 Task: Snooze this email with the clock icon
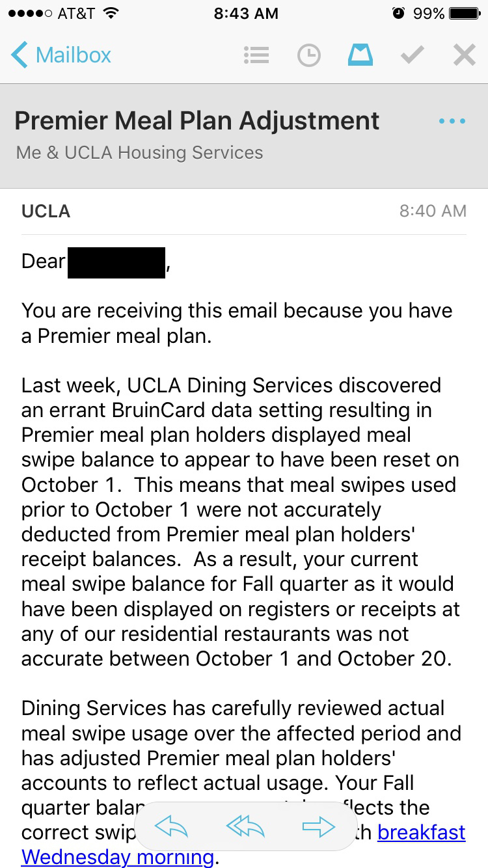(x=308, y=55)
